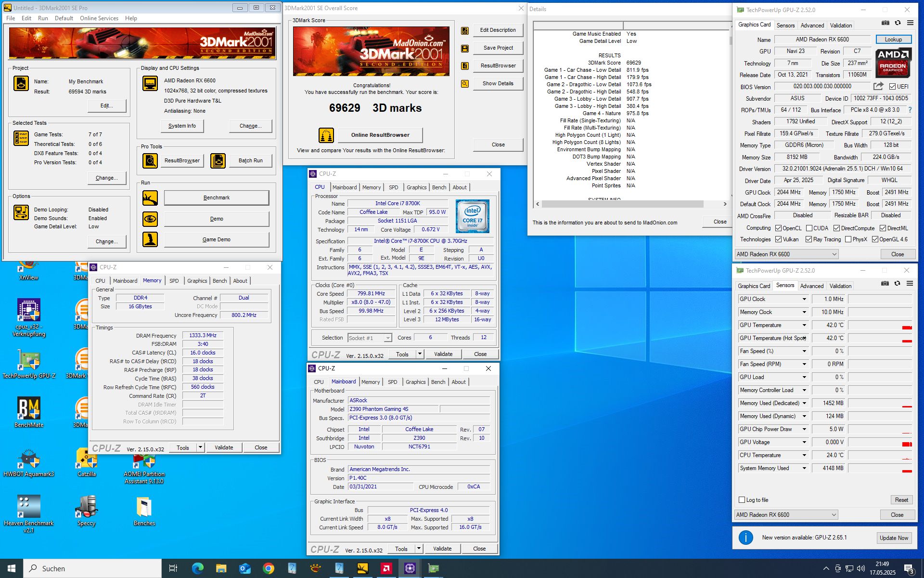Image resolution: width=924 pixels, height=578 pixels.
Task: Click the Online ResultBrowser podium icon
Action: click(326, 135)
